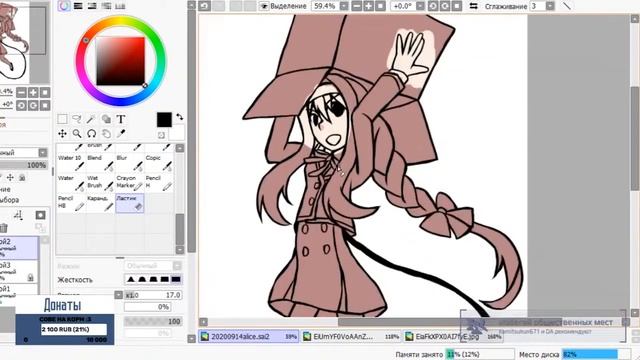Select the Copic brush
The height and width of the screenshot is (360, 640).
(159, 162)
